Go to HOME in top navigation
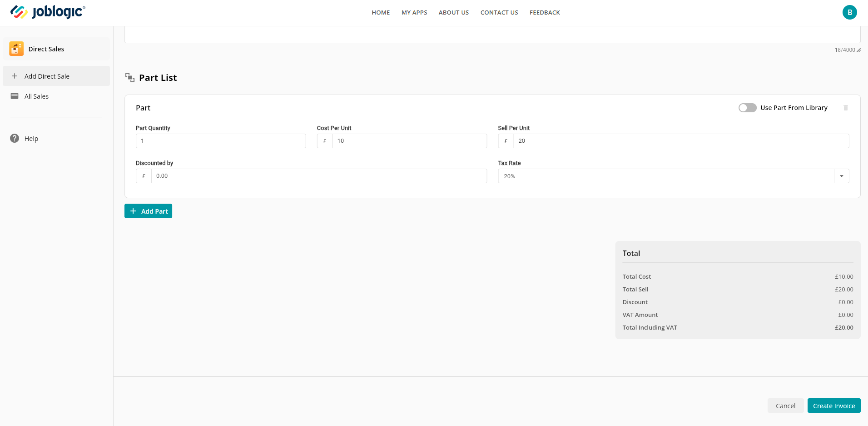Image resolution: width=868 pixels, height=426 pixels. [381, 12]
